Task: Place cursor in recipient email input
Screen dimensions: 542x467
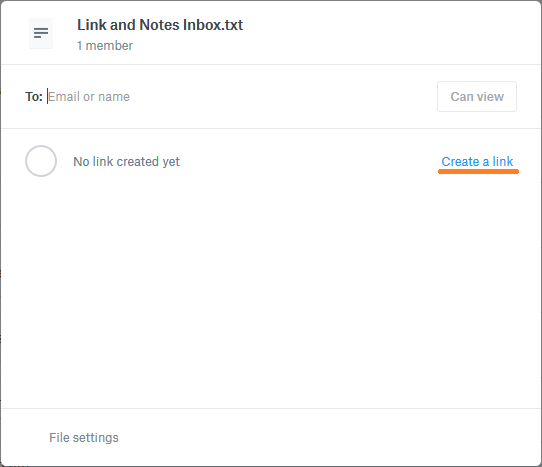Action: pyautogui.click(x=239, y=96)
